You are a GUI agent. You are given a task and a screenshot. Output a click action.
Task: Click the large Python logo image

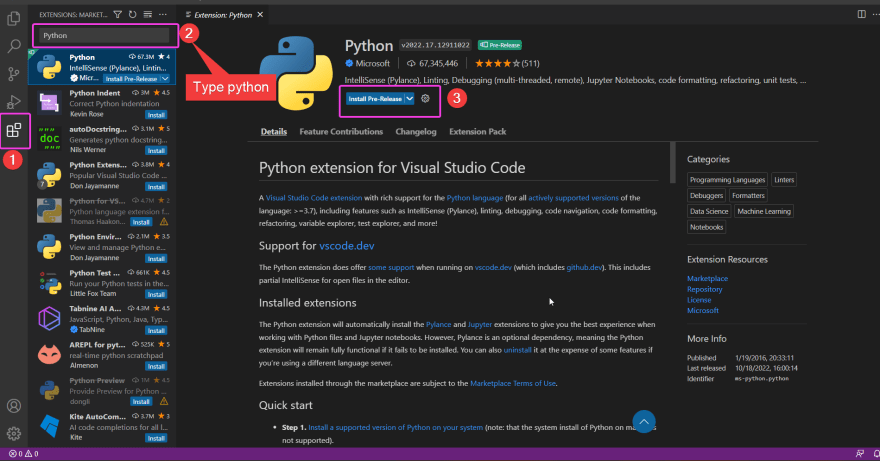pyautogui.click(x=296, y=73)
